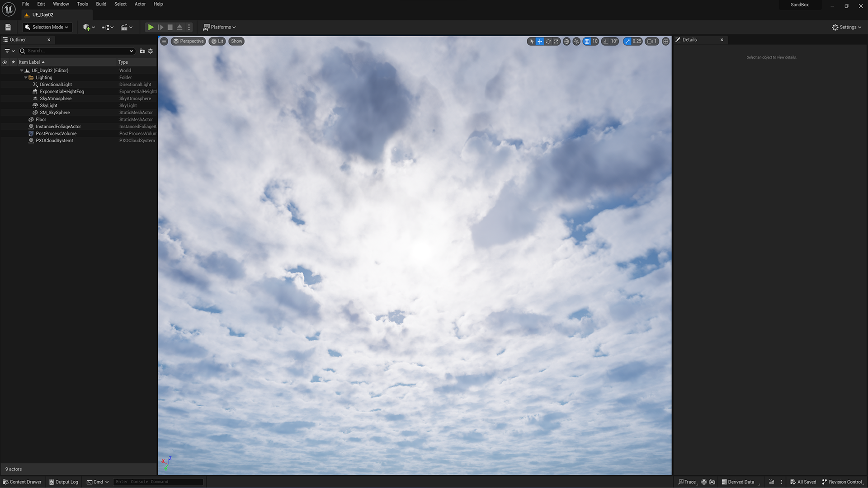The width and height of the screenshot is (868, 488).
Task: Open the Outliner settings gear
Action: pos(151,51)
